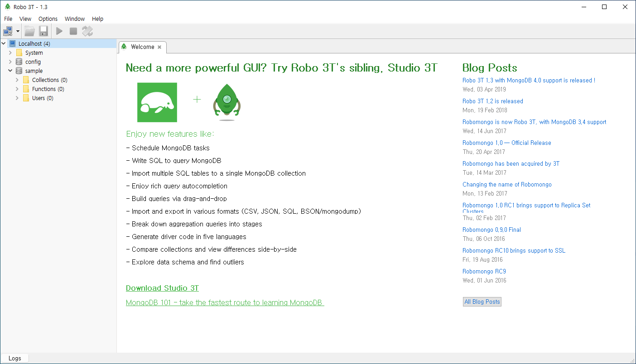Expand the System folder node

click(10, 53)
